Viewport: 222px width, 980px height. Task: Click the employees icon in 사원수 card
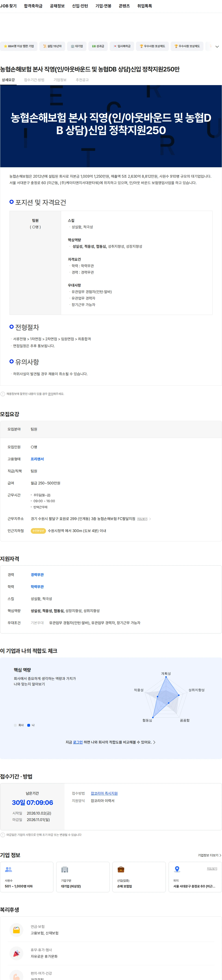point(8,869)
